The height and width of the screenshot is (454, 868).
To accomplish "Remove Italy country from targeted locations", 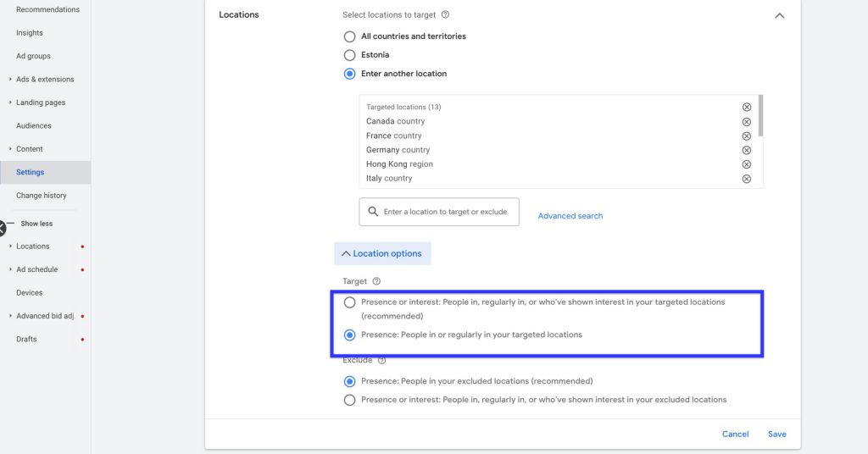I will [x=746, y=179].
